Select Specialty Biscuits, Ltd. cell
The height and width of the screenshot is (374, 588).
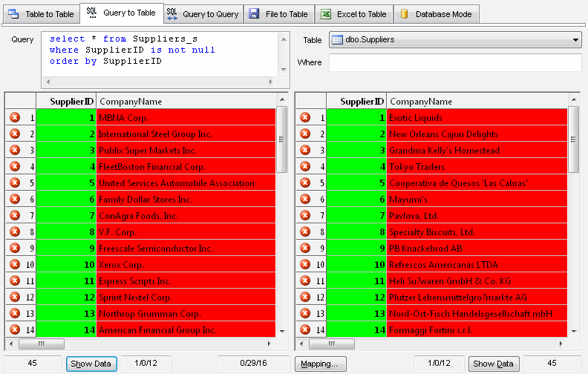[477, 232]
